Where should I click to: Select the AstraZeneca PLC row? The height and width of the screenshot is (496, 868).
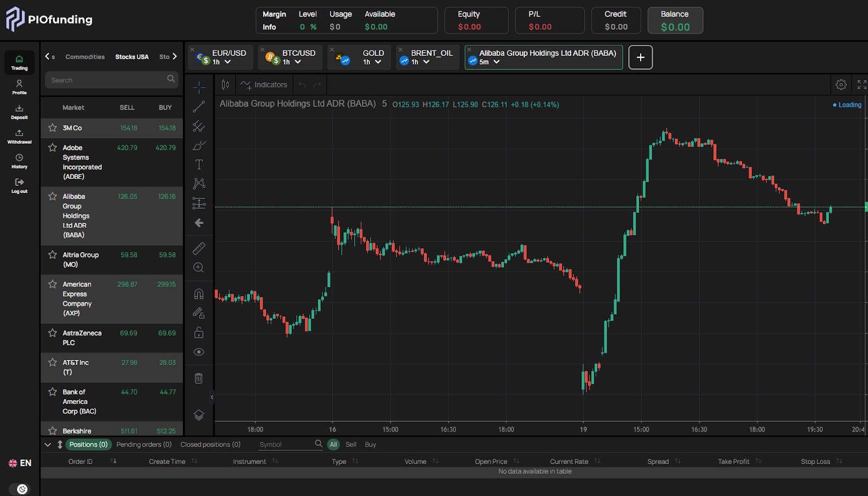pyautogui.click(x=112, y=338)
